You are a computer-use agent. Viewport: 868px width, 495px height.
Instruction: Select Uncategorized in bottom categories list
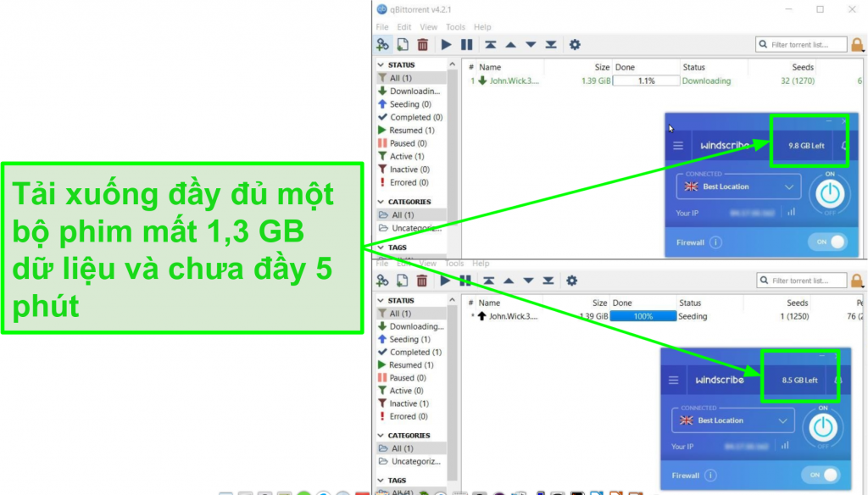[411, 461]
